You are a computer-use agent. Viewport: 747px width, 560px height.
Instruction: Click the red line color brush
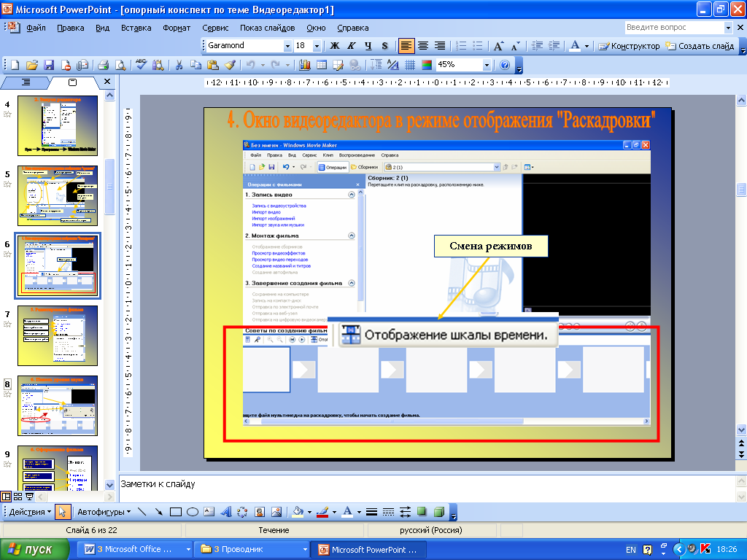click(323, 512)
